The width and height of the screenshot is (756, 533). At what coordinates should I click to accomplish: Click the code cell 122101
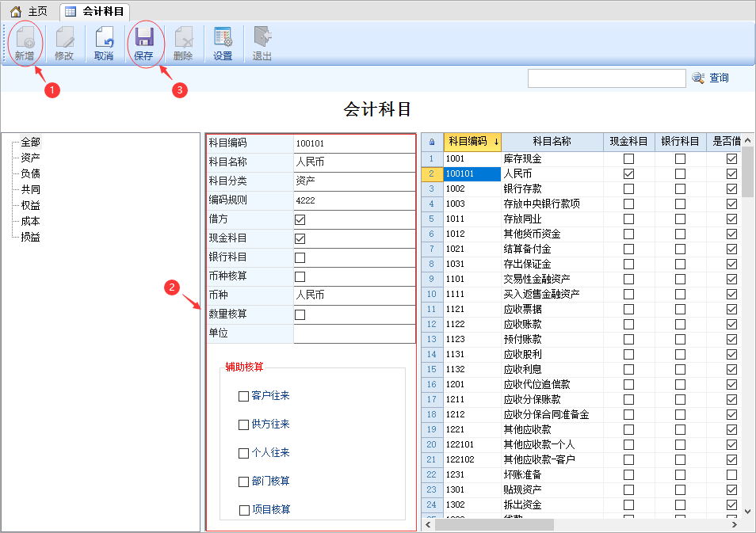pos(472,444)
